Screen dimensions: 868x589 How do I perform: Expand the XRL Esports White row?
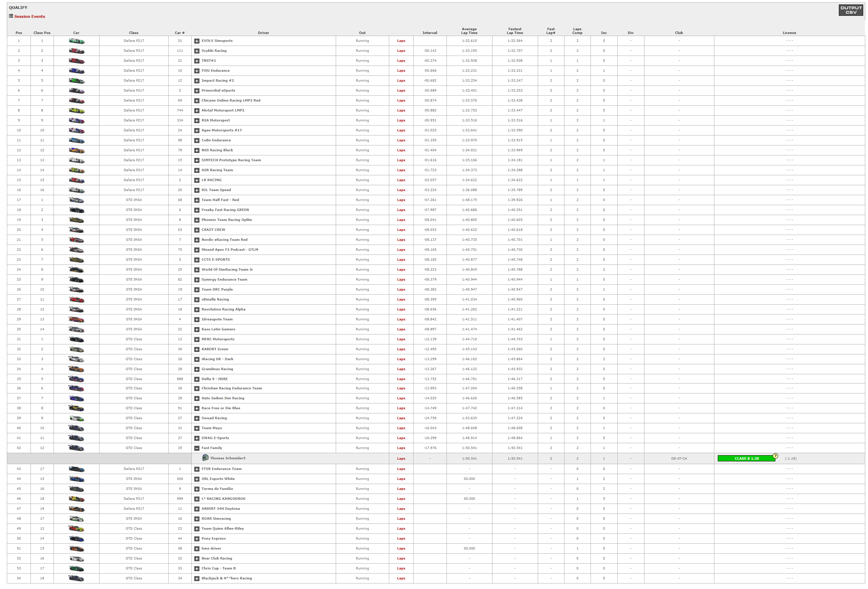pos(197,479)
